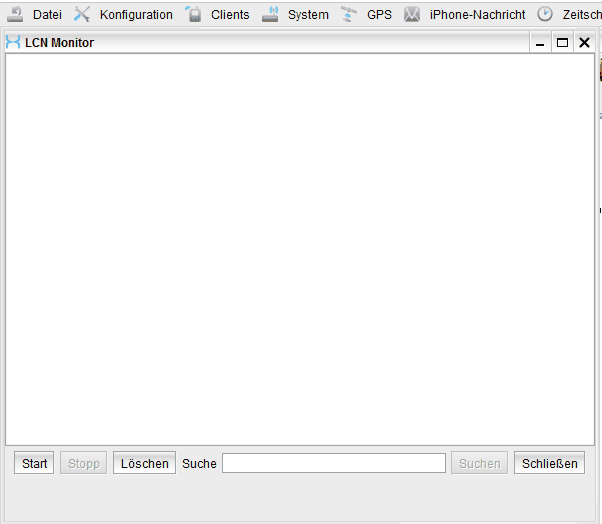602x524 pixels.
Task: Open the GPS menu
Action: coord(379,15)
